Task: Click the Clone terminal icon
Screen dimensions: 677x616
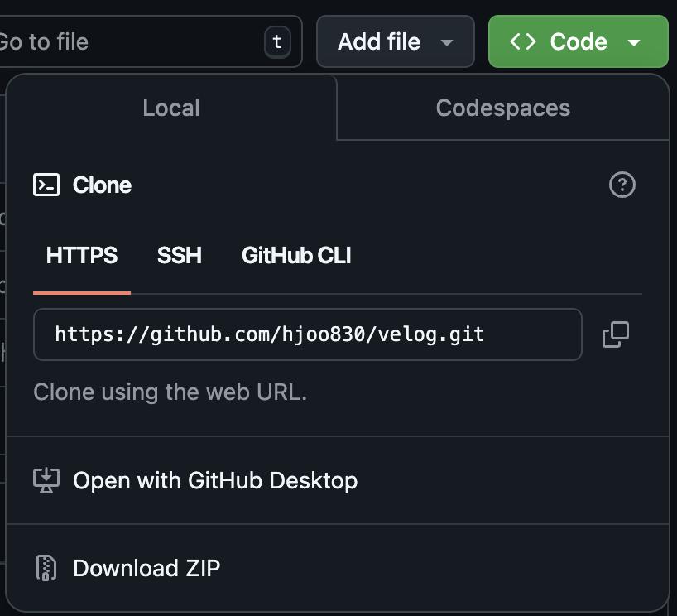Action: [47, 185]
